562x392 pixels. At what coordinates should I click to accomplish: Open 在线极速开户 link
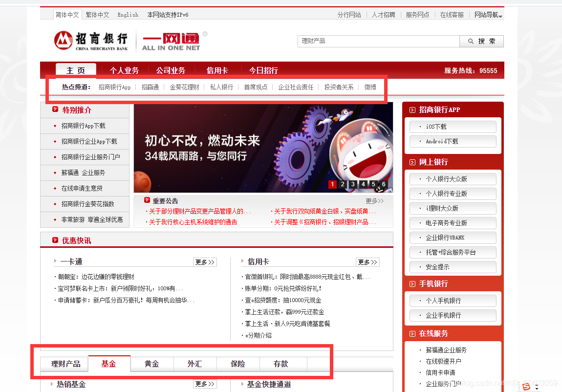(443, 361)
